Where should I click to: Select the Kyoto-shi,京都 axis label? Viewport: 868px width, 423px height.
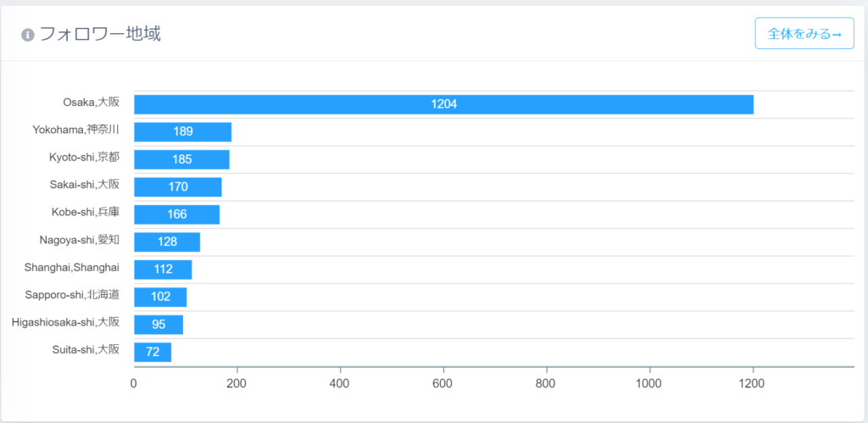click(x=84, y=158)
